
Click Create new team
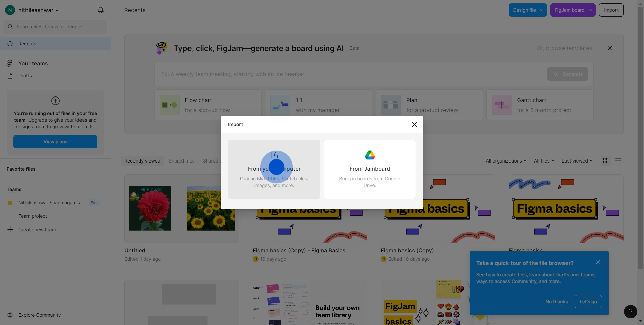[37, 230]
